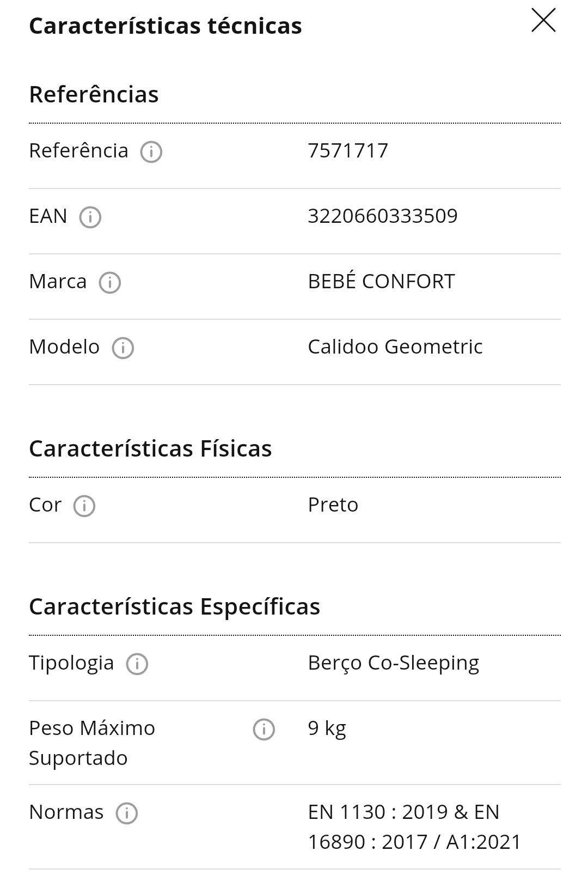Open info icon next to Normas
The width and height of the screenshot is (588, 887).
point(127,813)
